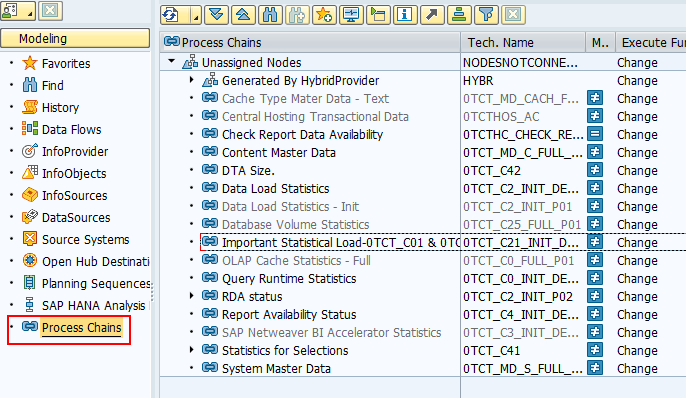Select InfoSources in the navigation list

click(x=74, y=196)
